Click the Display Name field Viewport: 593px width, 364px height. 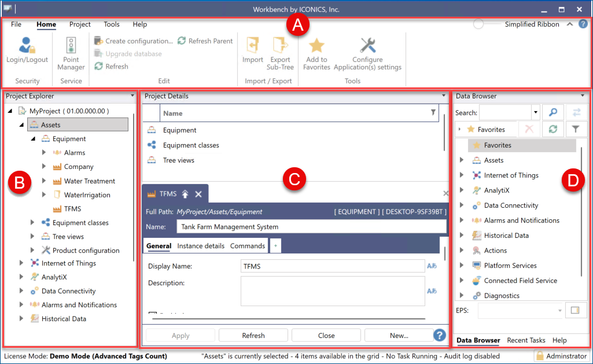pos(333,266)
